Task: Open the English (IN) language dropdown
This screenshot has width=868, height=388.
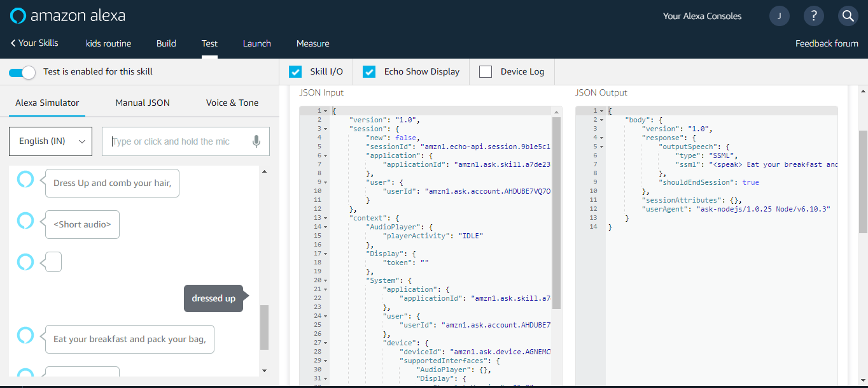Action: point(51,141)
